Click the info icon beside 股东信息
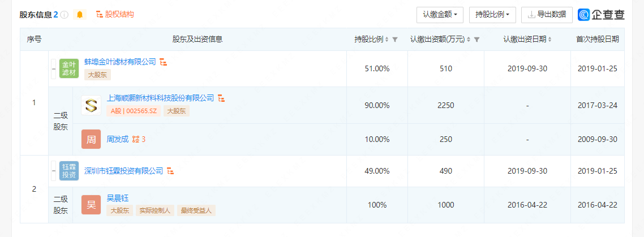This screenshot has height=237, width=644. click(65, 15)
